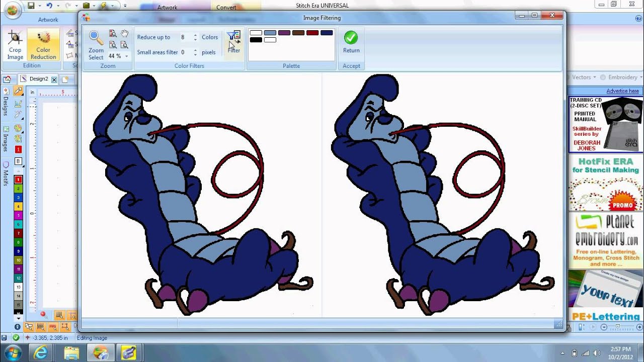The width and height of the screenshot is (644, 362).
Task: Switch to the Artwork ribbon tab
Action: 48,20
